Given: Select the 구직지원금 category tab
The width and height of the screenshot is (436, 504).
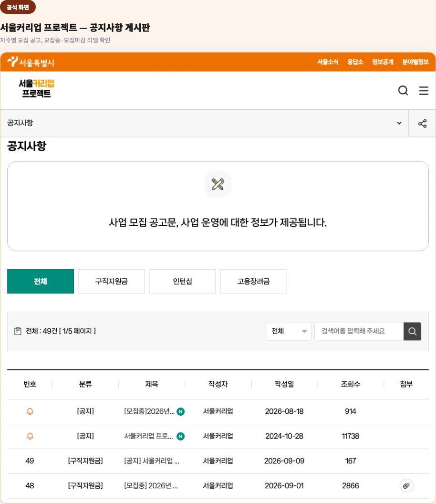Looking at the screenshot, I should click(112, 281).
